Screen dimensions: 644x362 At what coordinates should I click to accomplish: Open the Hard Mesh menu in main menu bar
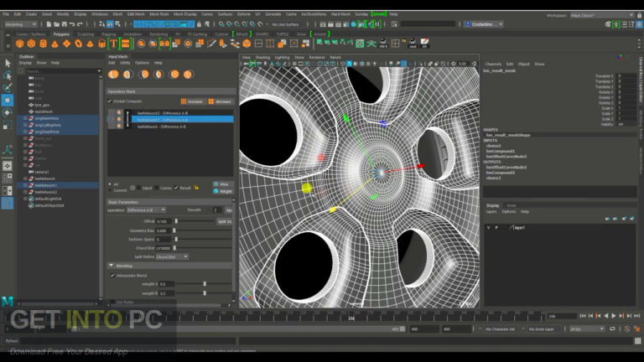[340, 14]
